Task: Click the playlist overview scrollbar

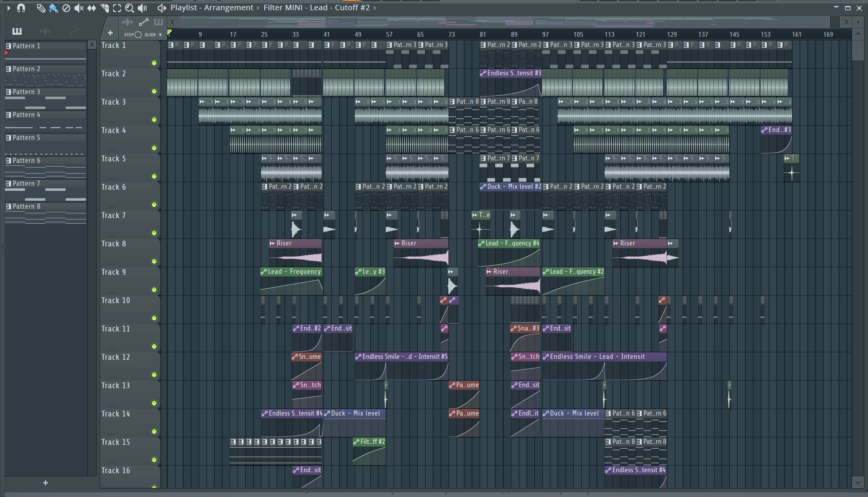Action: point(505,22)
